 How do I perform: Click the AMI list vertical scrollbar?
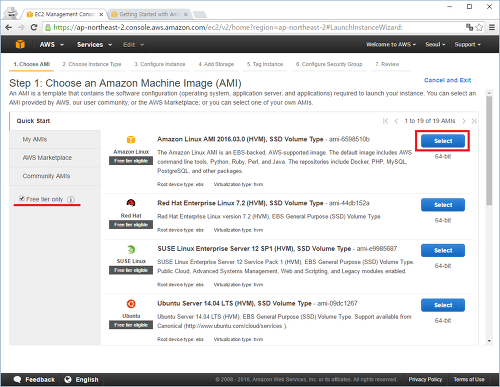click(489, 151)
